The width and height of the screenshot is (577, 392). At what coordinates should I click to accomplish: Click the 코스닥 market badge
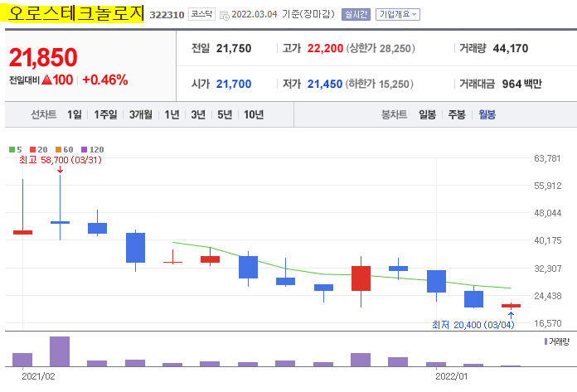click(201, 14)
